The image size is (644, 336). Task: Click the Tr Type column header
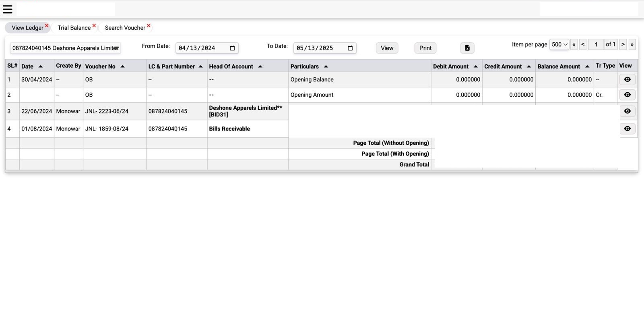click(x=605, y=66)
